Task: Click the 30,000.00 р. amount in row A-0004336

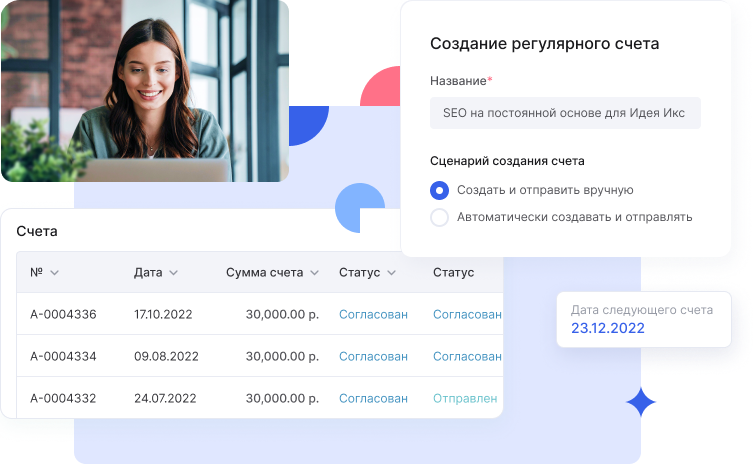Action: [x=282, y=314]
